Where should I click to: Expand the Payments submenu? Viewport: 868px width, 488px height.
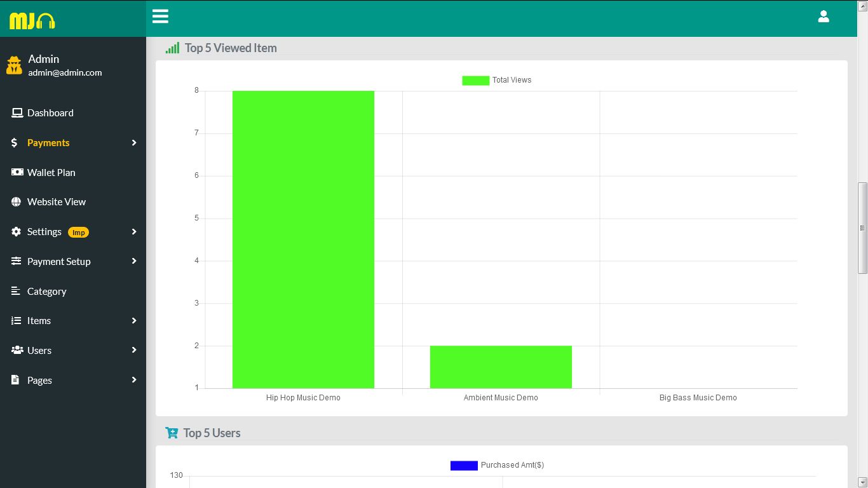coord(133,143)
